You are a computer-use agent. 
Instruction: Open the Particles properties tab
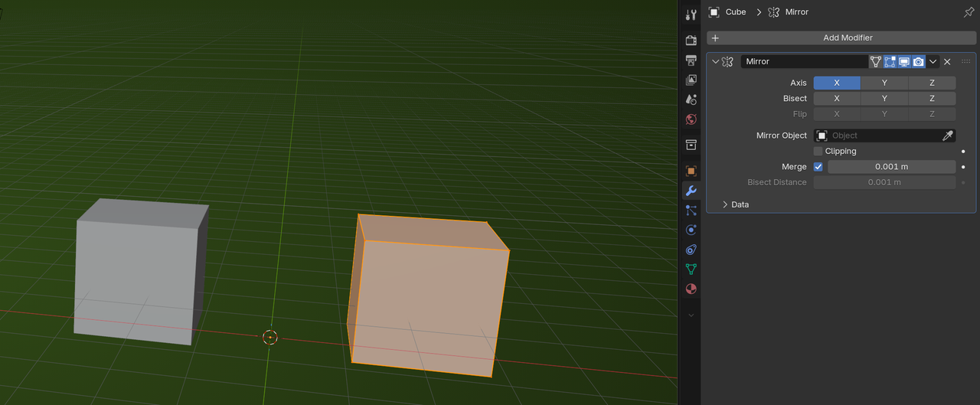(691, 210)
